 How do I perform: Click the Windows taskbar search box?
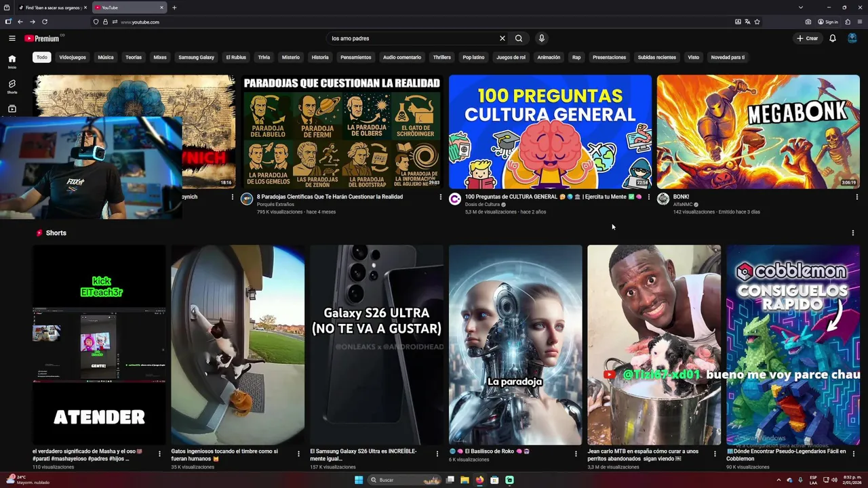(406, 480)
